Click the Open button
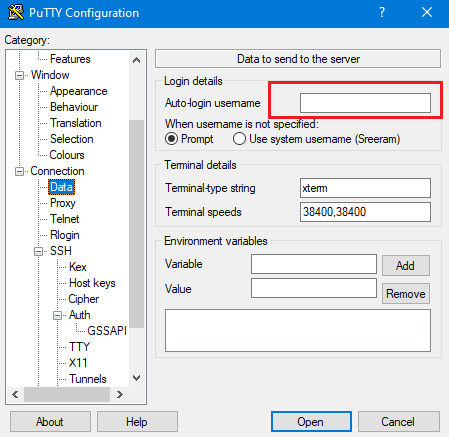Screen dimensions: 449x437 coord(311,422)
